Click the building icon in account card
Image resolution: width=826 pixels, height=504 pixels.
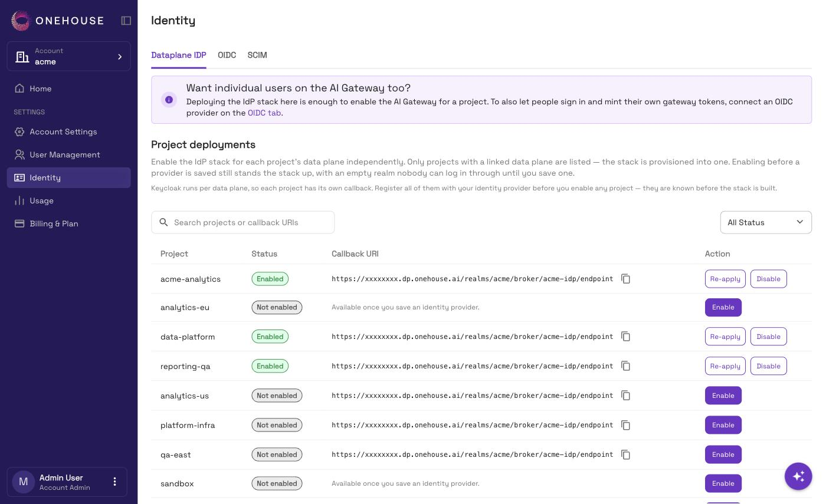pyautogui.click(x=22, y=57)
